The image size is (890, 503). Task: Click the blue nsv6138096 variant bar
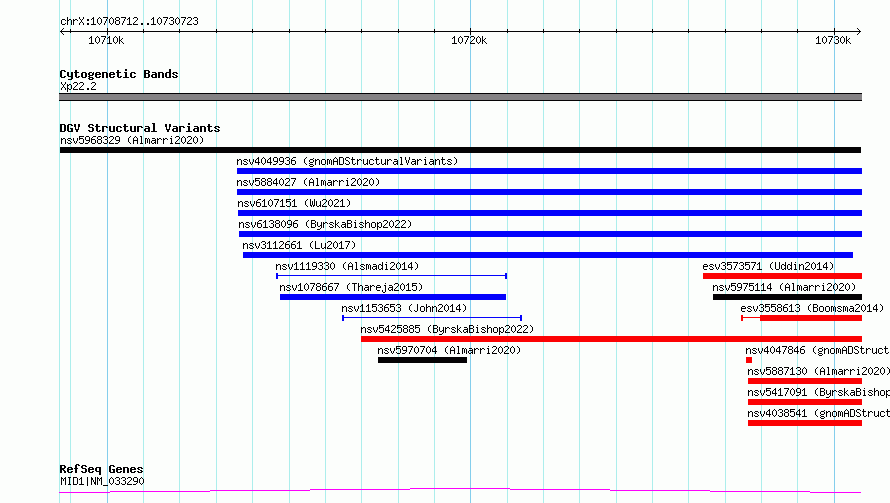tap(551, 234)
